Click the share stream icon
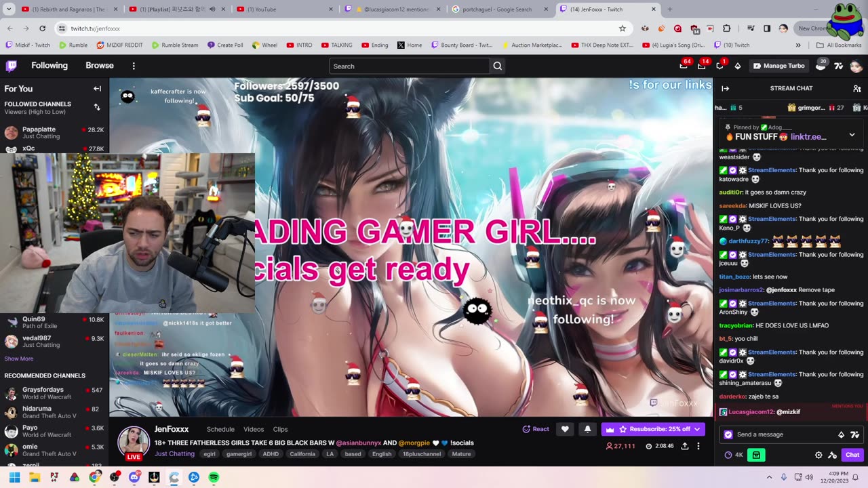Screen dimensions: 868x488 (x=685, y=446)
